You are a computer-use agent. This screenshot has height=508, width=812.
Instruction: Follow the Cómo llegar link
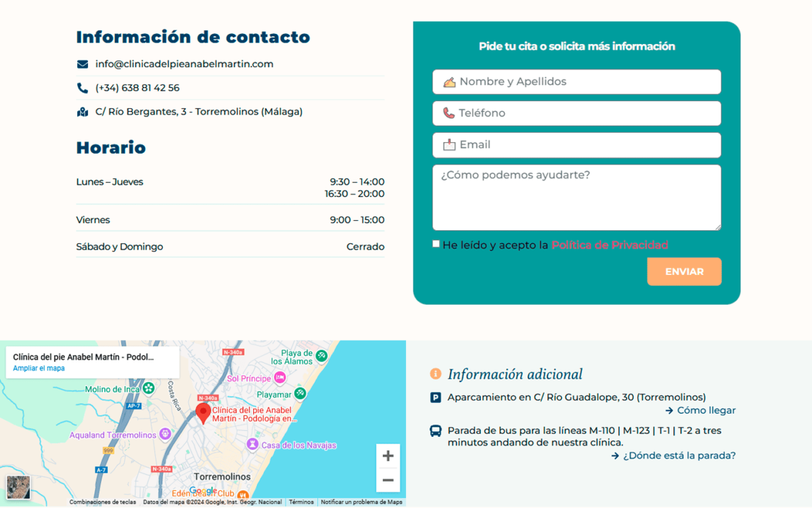706,410
